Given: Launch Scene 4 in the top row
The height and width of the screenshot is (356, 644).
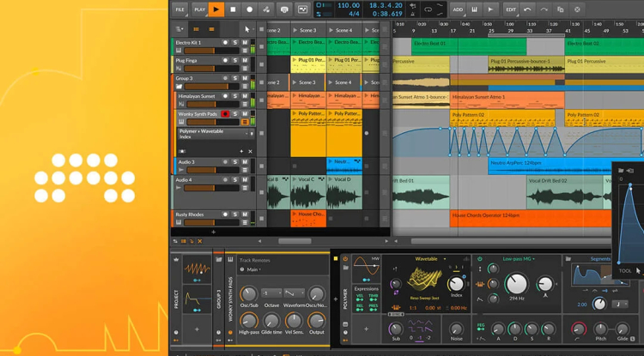Looking at the screenshot, I should 331,30.
